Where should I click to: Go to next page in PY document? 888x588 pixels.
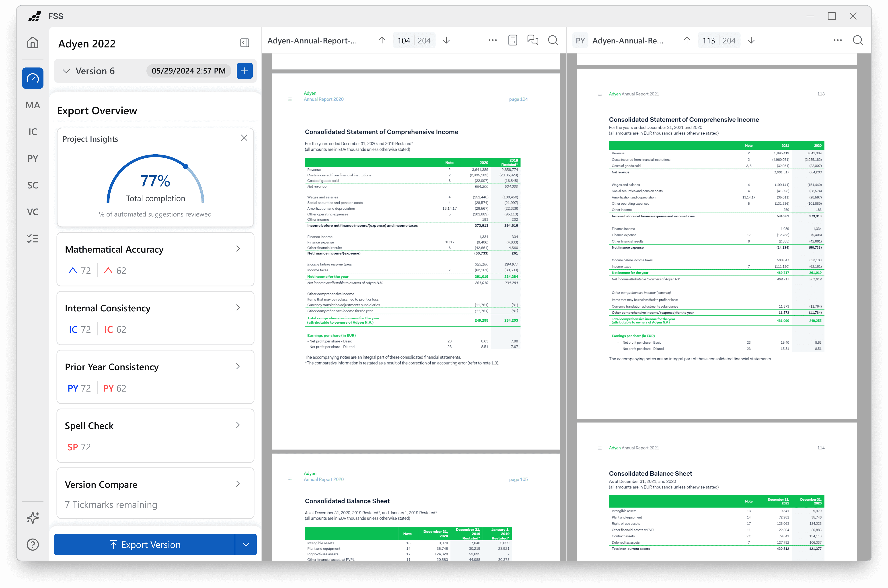(x=751, y=41)
